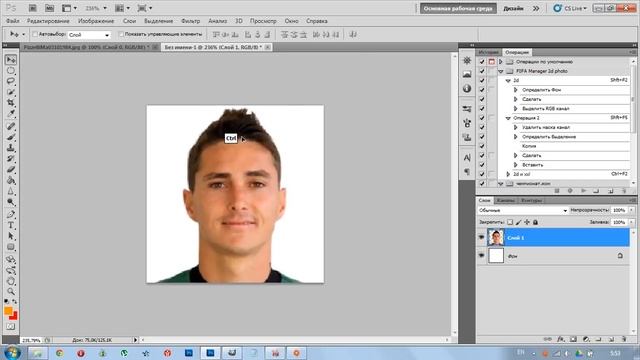Create new adjustment layer in Layers panel
The image size is (640, 360).
[586, 339]
